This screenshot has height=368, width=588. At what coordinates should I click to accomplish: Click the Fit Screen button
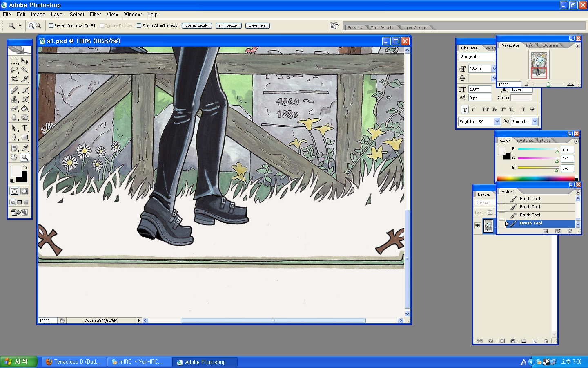pos(228,26)
